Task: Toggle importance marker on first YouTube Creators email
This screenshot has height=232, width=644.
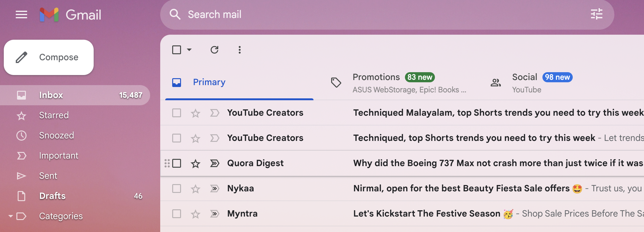Action: [214, 113]
